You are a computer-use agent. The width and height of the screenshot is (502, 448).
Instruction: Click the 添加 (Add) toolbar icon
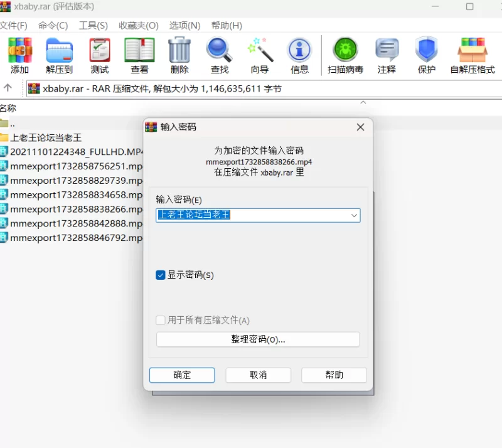click(x=20, y=50)
